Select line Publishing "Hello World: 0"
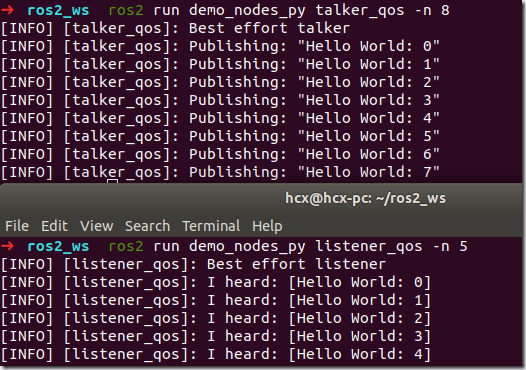 point(220,46)
